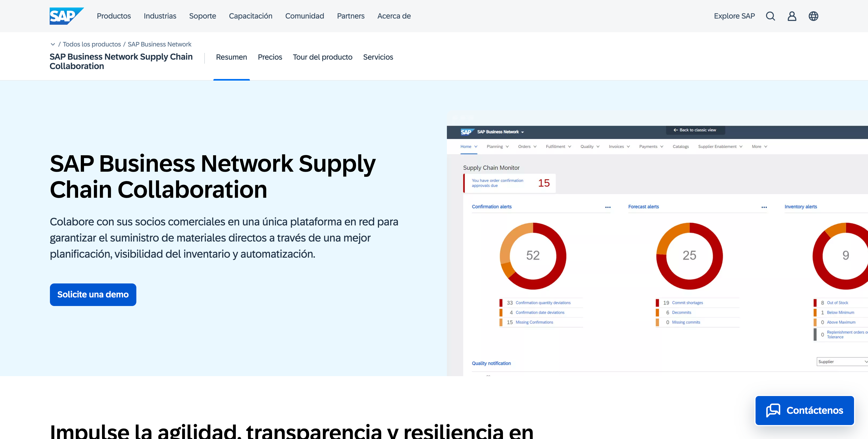This screenshot has width=868, height=439.
Task: Click Explore SAP link
Action: [x=734, y=16]
